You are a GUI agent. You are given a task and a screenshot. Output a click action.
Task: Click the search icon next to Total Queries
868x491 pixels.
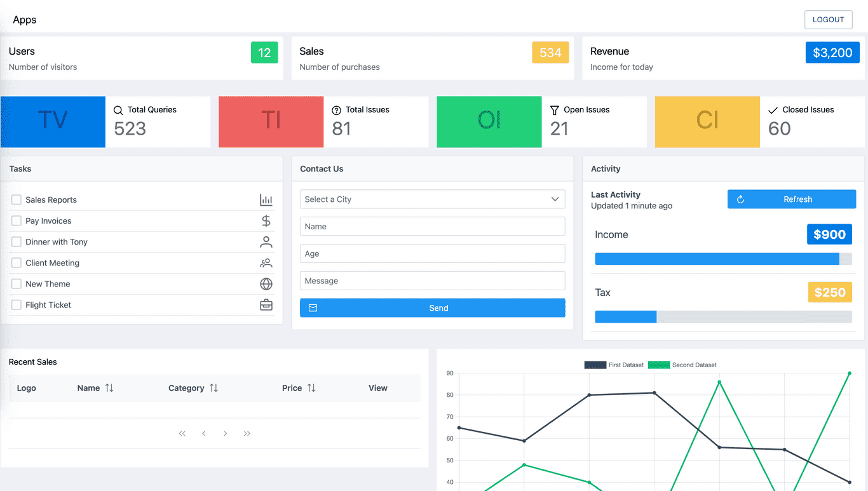pyautogui.click(x=118, y=110)
